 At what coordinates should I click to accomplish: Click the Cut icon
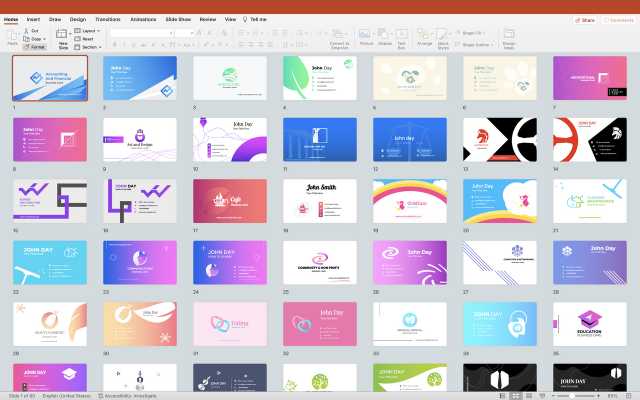tap(34, 31)
